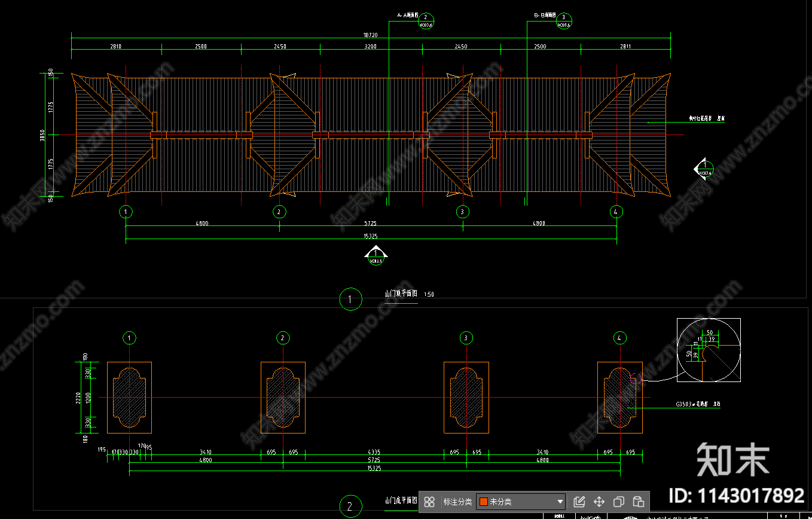Click the 山门底平面图 drawing title
The width and height of the screenshot is (812, 519).
(x=401, y=500)
